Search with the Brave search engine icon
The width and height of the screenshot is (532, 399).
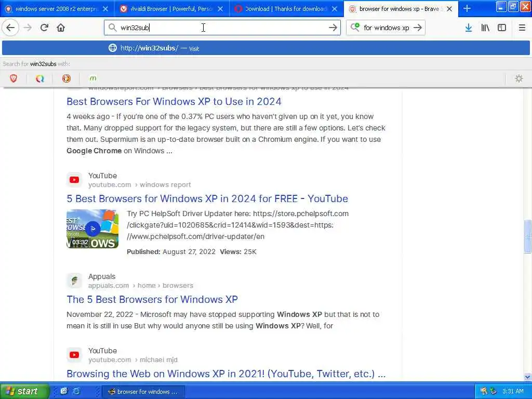tap(13, 79)
